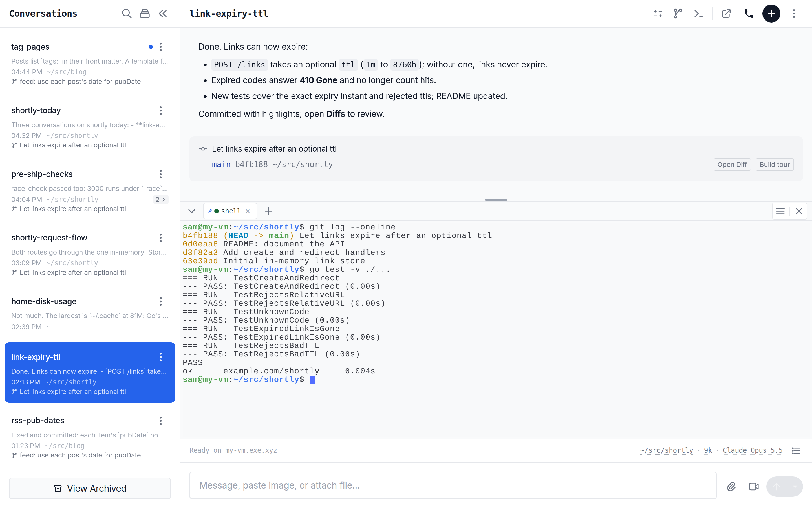The height and width of the screenshot is (508, 812).
Task: Toggle the terminal panel icon in top toolbar
Action: pyautogui.click(x=698, y=14)
